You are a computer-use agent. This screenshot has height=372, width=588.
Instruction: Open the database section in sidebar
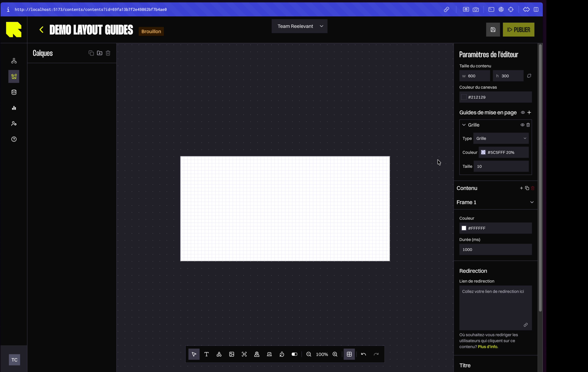pos(14,92)
